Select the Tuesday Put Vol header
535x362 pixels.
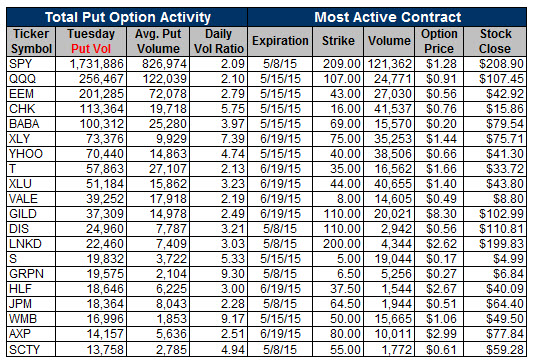[91, 41]
